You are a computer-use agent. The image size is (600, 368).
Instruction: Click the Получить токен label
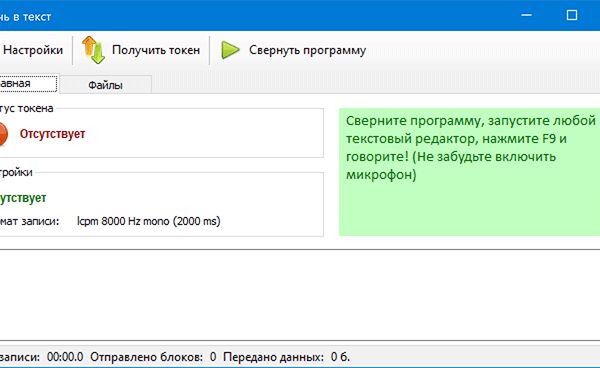tap(156, 50)
